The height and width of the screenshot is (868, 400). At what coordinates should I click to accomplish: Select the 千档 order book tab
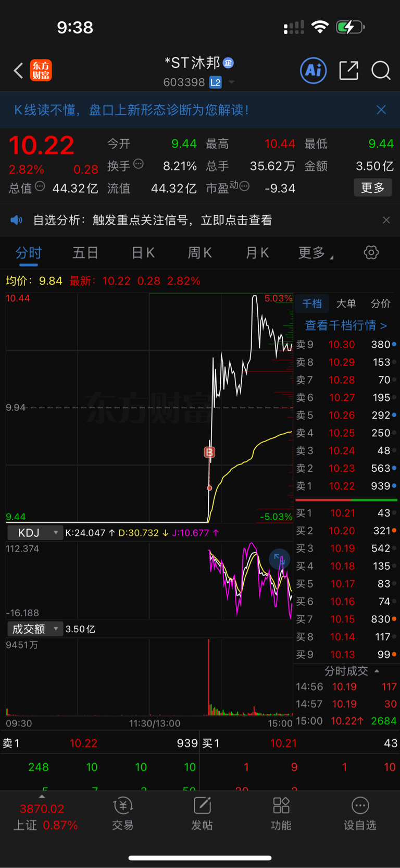(x=312, y=304)
